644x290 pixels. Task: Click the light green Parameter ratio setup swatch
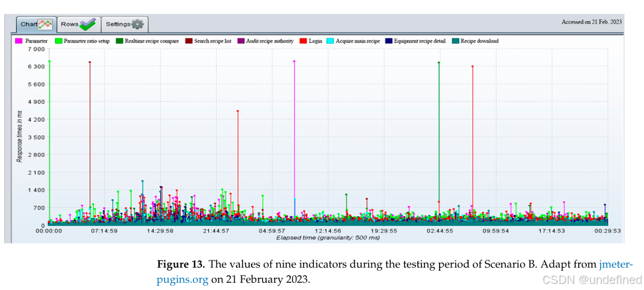coord(58,41)
